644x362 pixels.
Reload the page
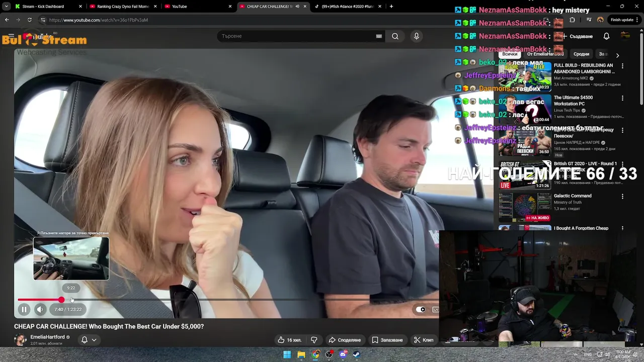29,20
